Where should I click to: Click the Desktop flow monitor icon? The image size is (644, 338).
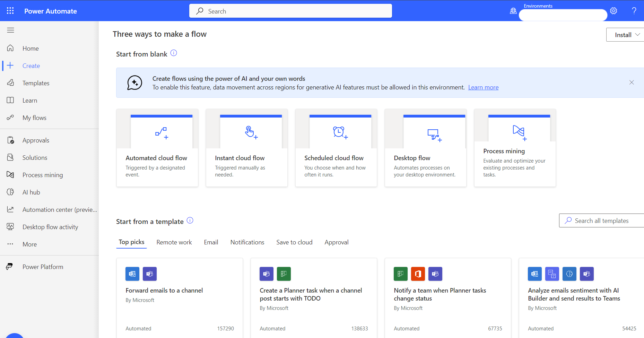point(434,135)
